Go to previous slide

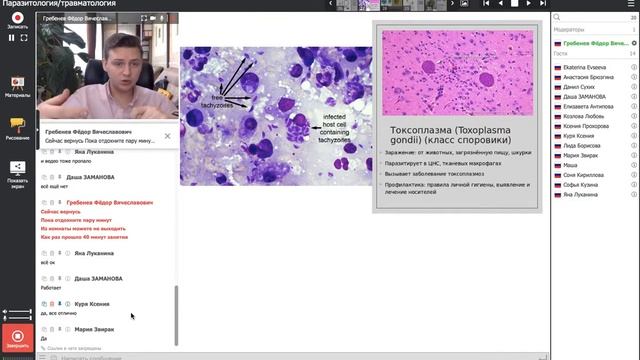(x=500, y=3)
